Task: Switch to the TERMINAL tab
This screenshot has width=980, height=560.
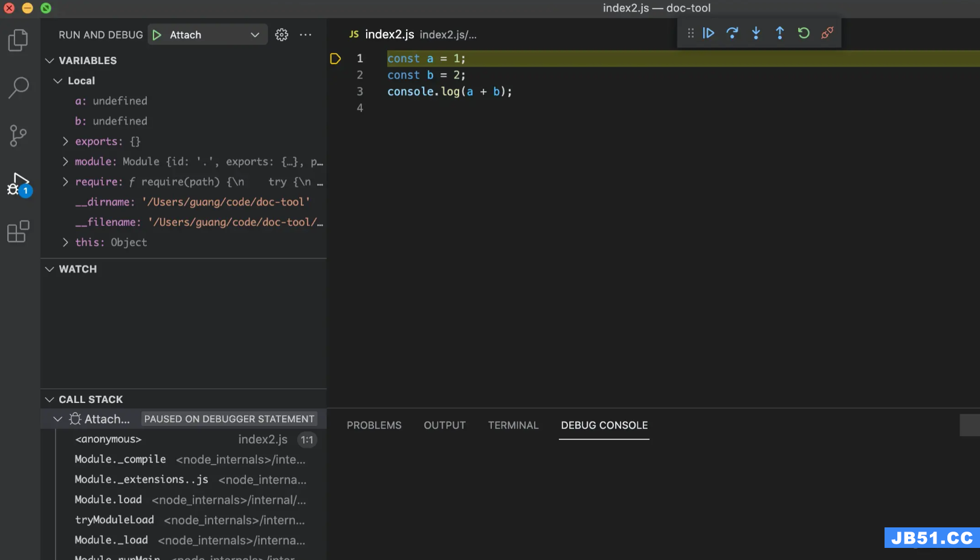Action: (x=513, y=425)
